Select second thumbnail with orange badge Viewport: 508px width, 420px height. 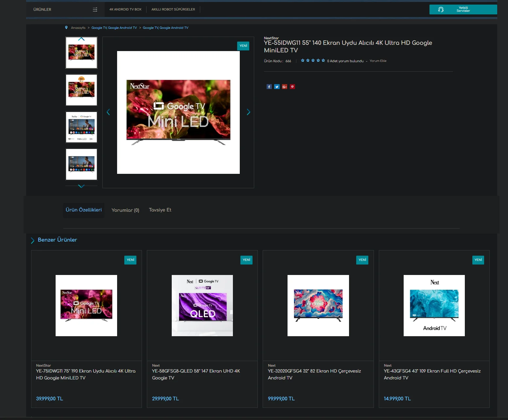click(x=81, y=90)
